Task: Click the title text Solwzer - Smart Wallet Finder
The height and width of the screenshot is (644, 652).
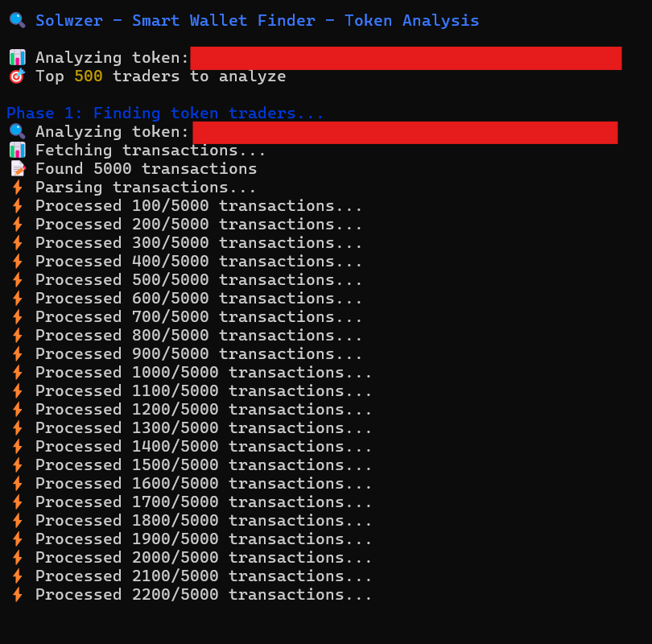Action: pos(175,20)
